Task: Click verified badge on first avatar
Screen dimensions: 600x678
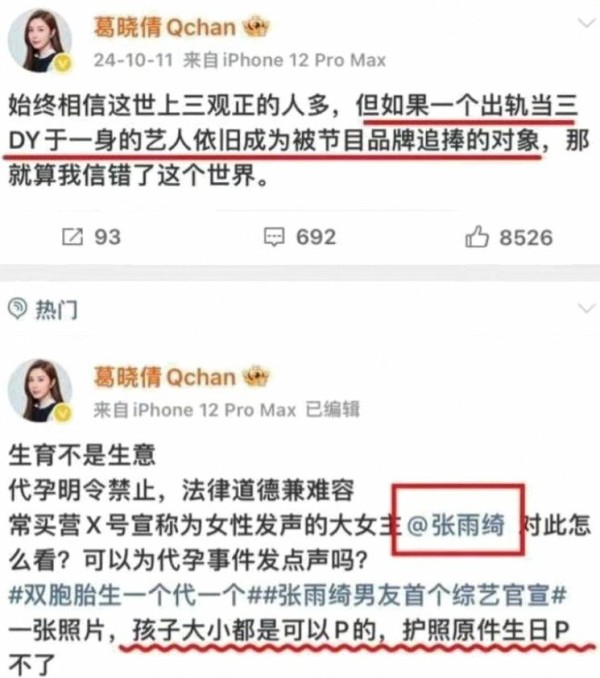Action: tap(63, 64)
